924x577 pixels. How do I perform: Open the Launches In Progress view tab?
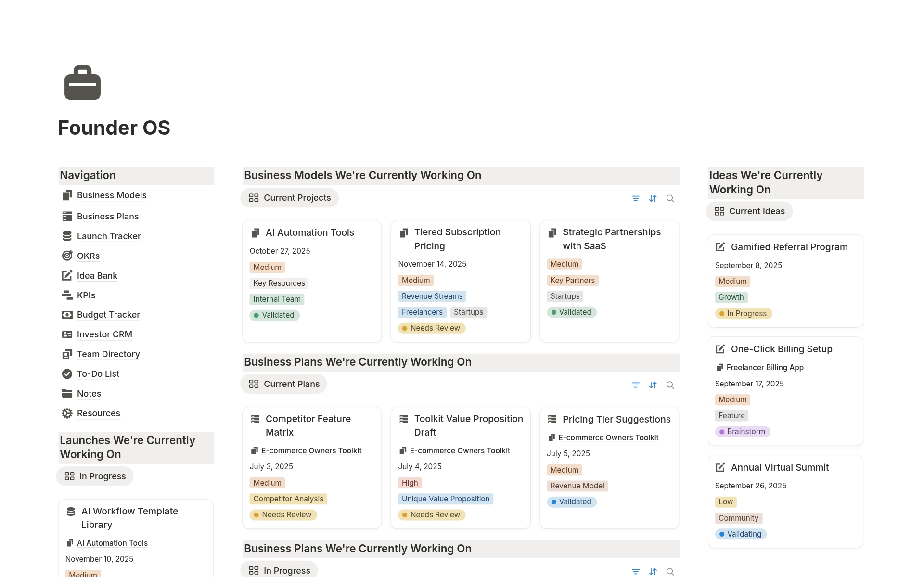coord(95,476)
